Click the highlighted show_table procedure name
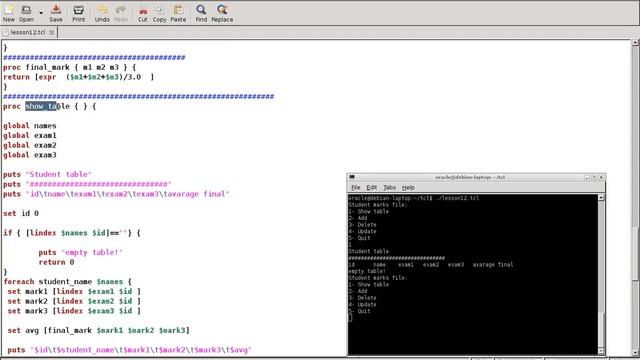Image resolution: width=640 pixels, height=360 pixels. pos(47,106)
